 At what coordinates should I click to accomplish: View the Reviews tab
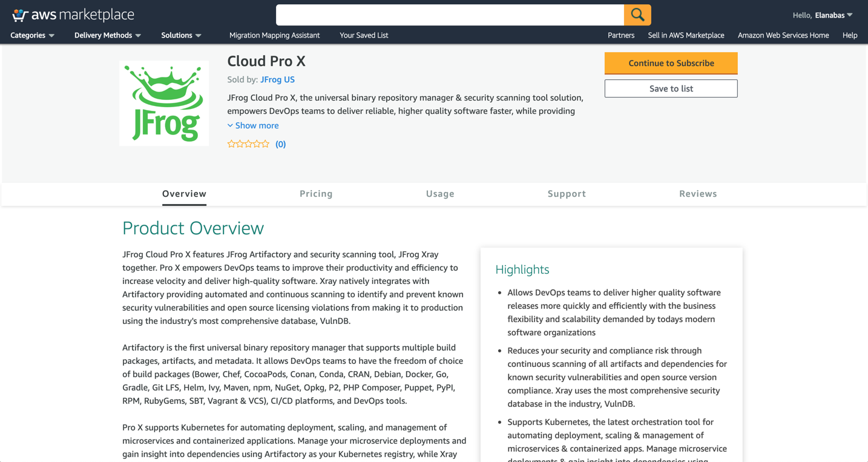pyautogui.click(x=698, y=194)
